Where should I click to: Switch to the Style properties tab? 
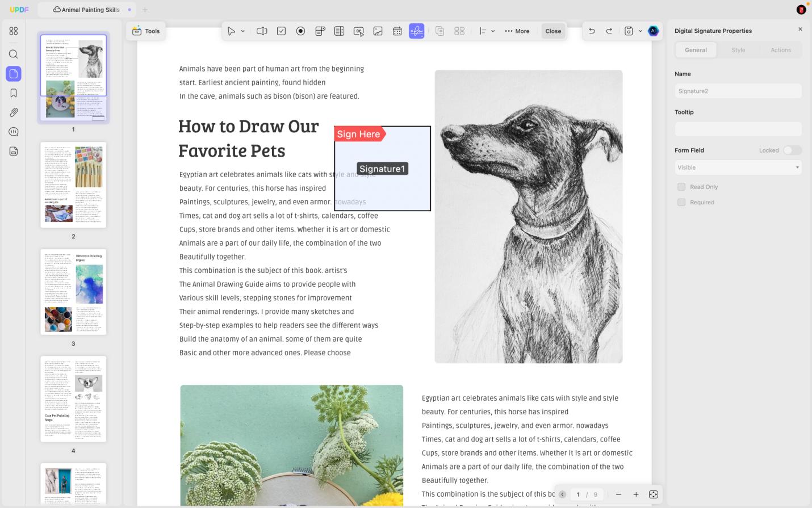click(x=738, y=50)
